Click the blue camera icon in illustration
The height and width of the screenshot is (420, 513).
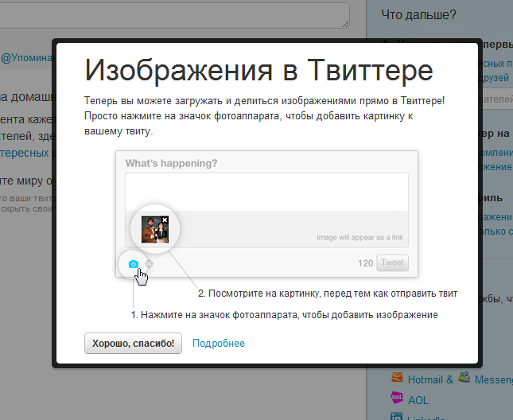pos(133,264)
